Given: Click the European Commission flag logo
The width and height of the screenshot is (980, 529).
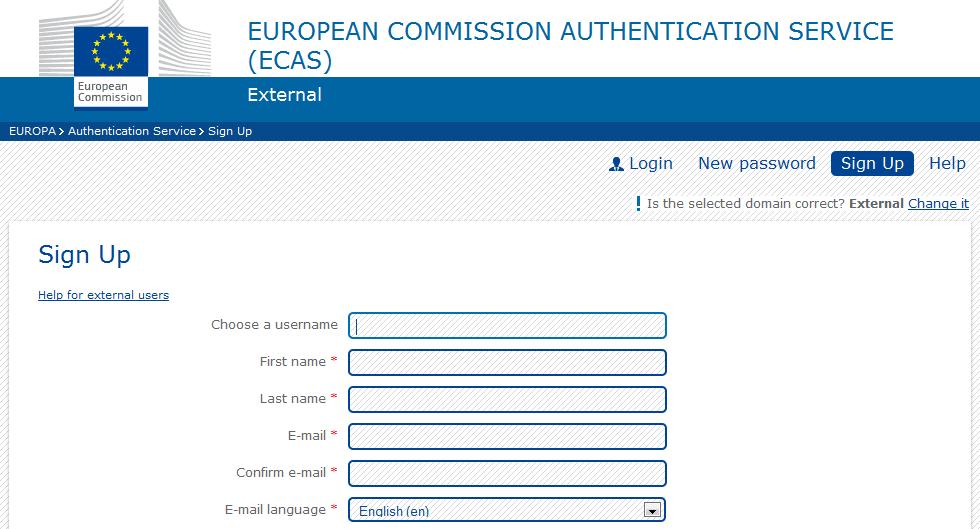Looking at the screenshot, I should 111,51.
